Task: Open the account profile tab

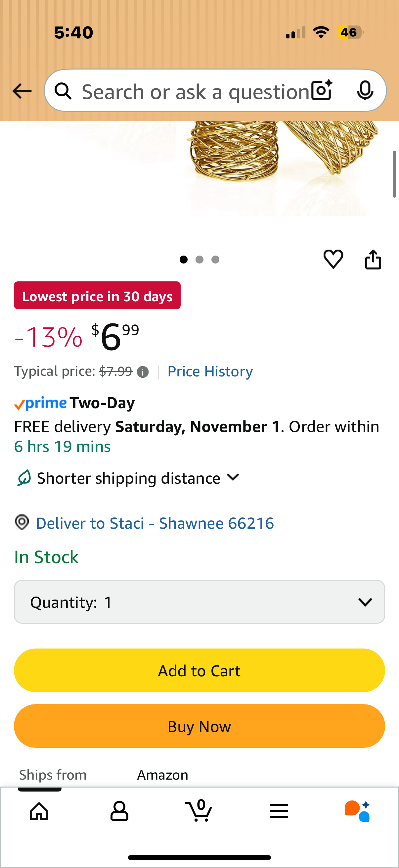Action: coord(119,811)
